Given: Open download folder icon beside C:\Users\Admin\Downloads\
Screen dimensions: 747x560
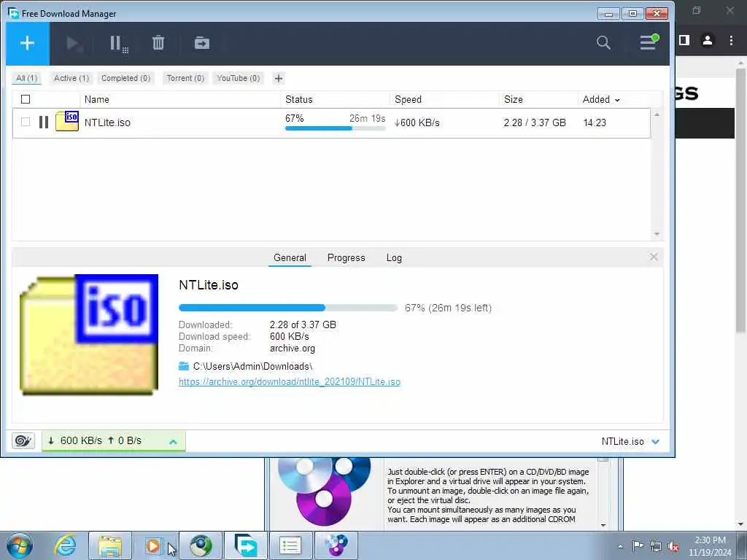Looking at the screenshot, I should [183, 366].
